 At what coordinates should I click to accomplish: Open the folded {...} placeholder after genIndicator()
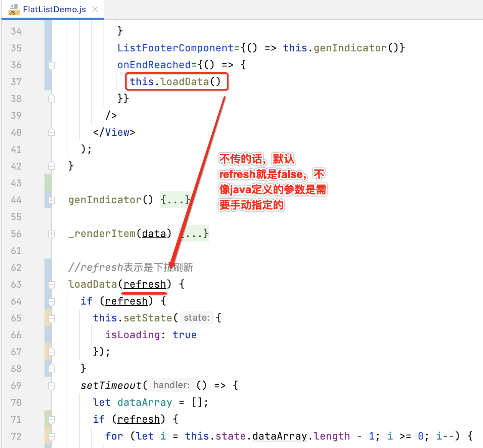[x=175, y=200]
